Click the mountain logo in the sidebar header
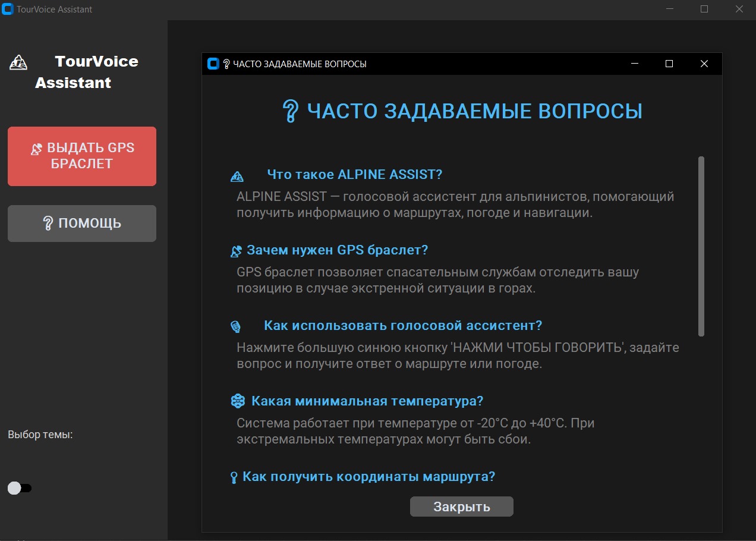The image size is (756, 541). tap(18, 61)
